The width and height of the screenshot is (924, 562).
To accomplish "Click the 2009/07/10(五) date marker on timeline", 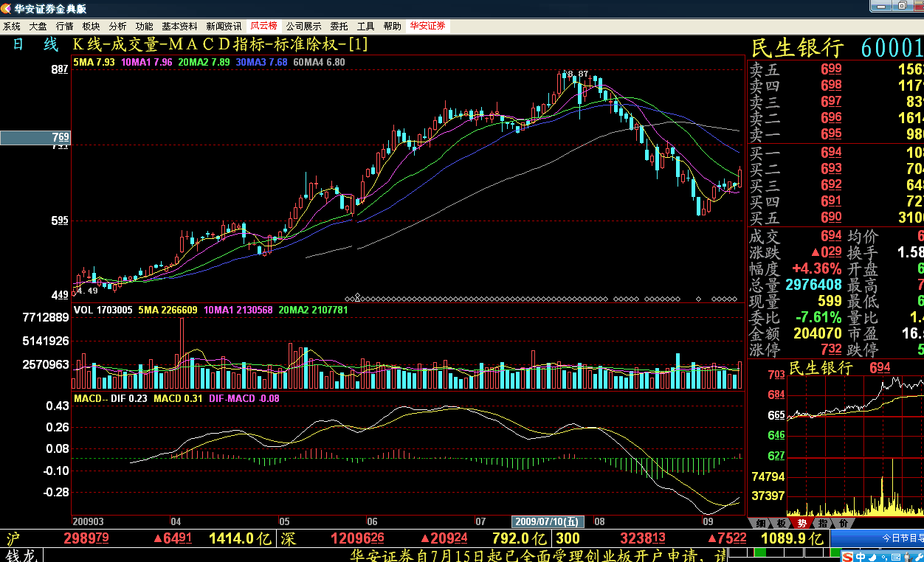I will coord(548,522).
